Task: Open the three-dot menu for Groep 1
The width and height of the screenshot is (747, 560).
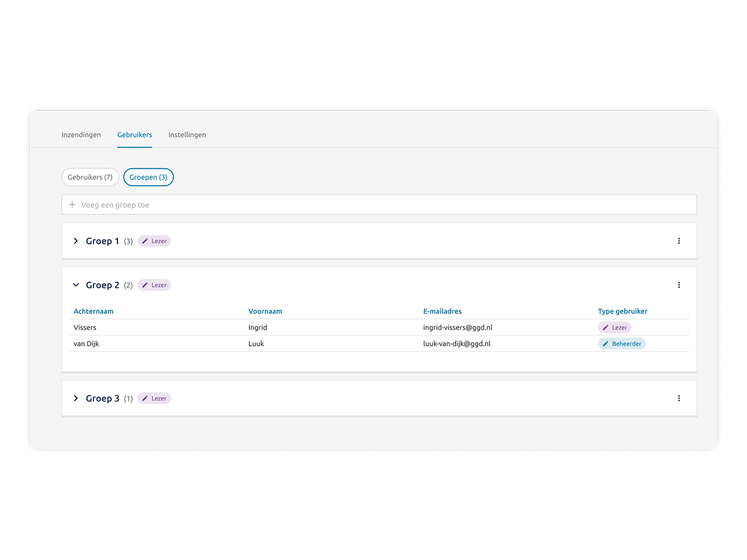Action: click(679, 241)
